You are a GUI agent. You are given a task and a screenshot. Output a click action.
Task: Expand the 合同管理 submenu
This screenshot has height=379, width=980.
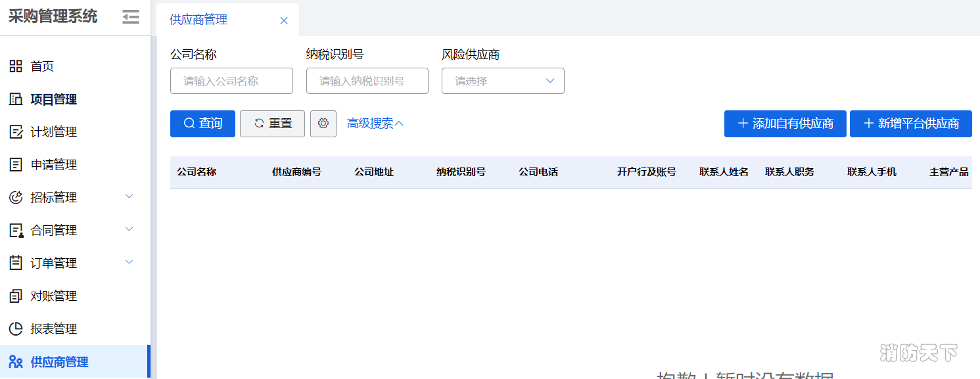click(x=129, y=230)
